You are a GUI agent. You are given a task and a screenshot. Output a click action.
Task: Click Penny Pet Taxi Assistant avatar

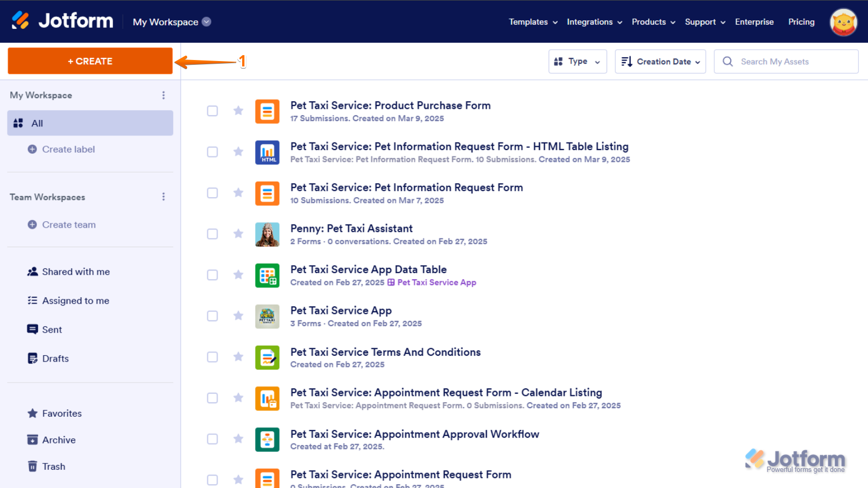tap(267, 234)
